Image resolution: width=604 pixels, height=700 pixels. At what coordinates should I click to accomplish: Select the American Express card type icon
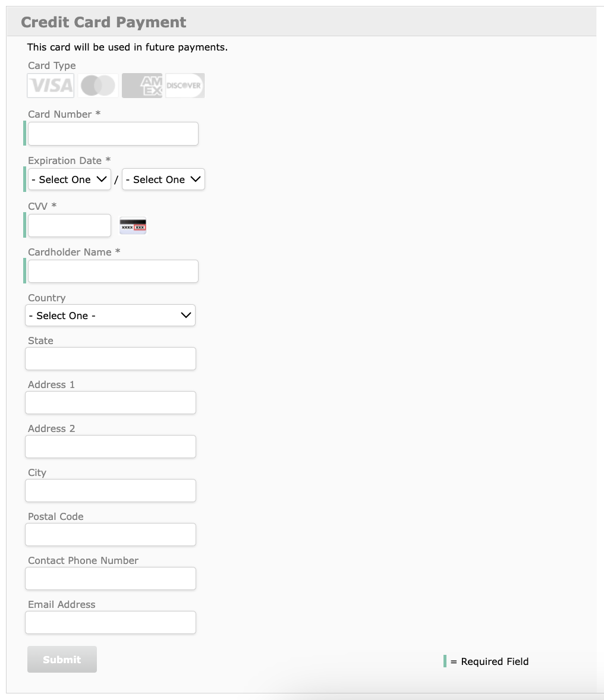[141, 86]
